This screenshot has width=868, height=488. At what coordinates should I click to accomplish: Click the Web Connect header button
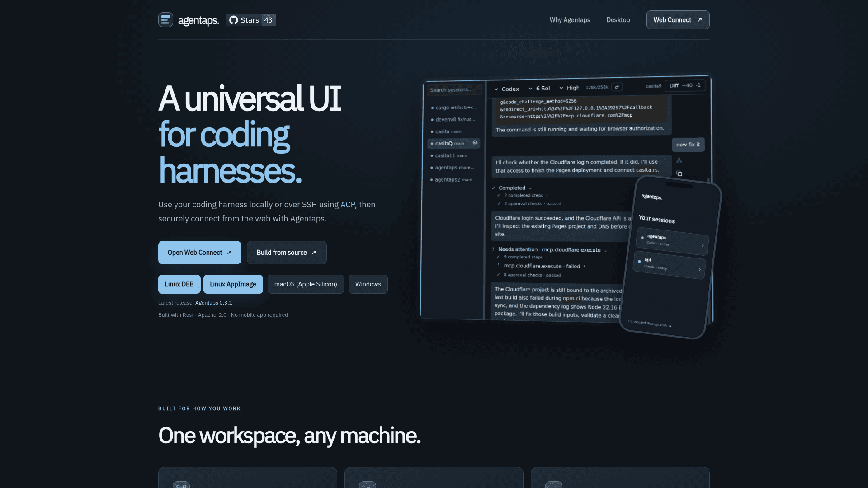click(x=678, y=20)
